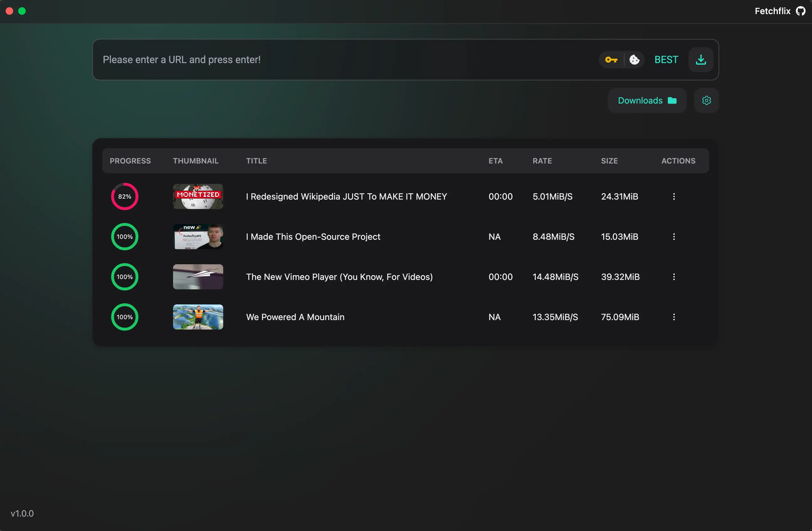Open the BEST quality selector
Image resolution: width=812 pixels, height=531 pixels.
666,59
